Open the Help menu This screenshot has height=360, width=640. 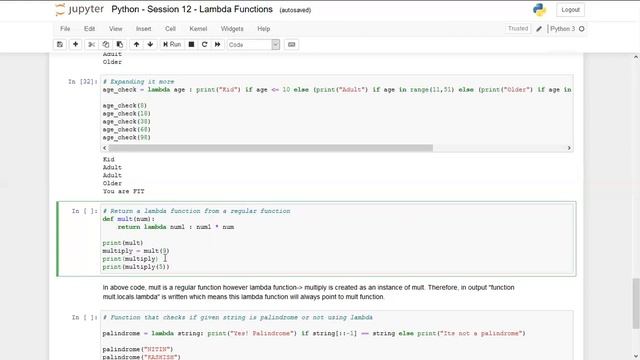tap(264, 29)
